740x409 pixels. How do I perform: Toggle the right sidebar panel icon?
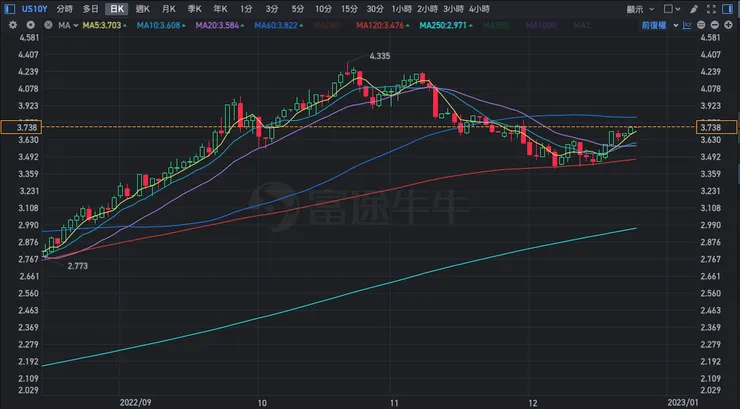click(728, 9)
